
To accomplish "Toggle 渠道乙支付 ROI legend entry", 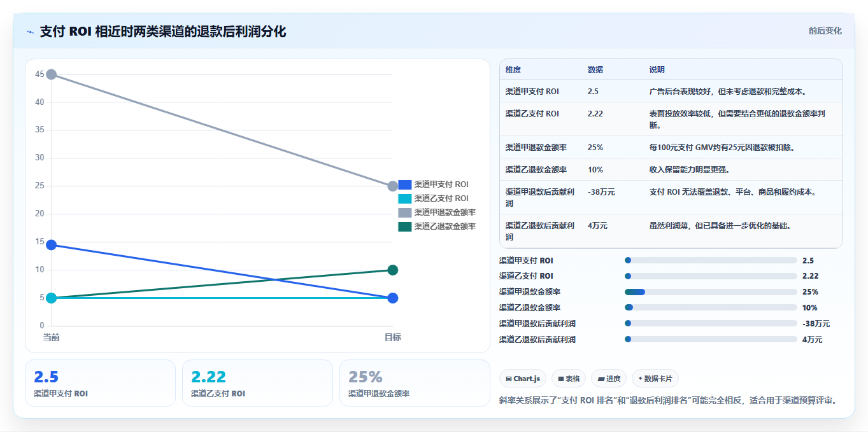I will tap(434, 199).
